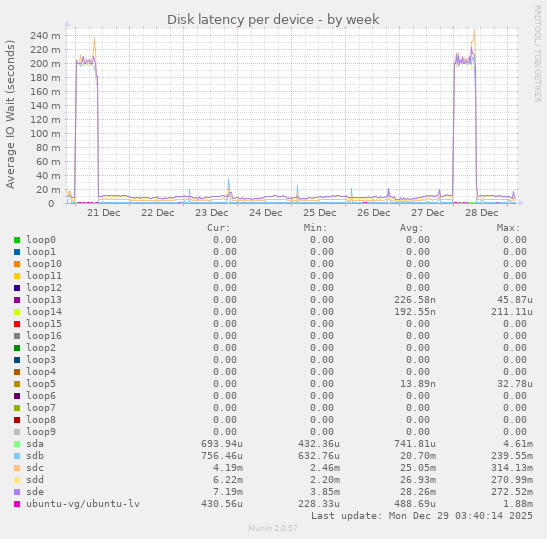Screen dimensions: 547x539
Task: Click the 'sdb' legend label
Action: coord(35,456)
